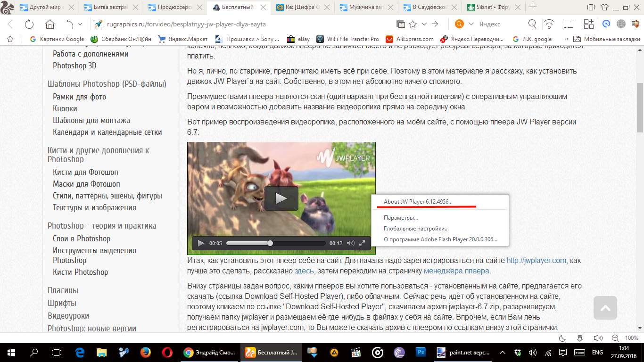Choose "Глобальные настройки..." in context menu
The image size is (644, 362).
click(416, 229)
